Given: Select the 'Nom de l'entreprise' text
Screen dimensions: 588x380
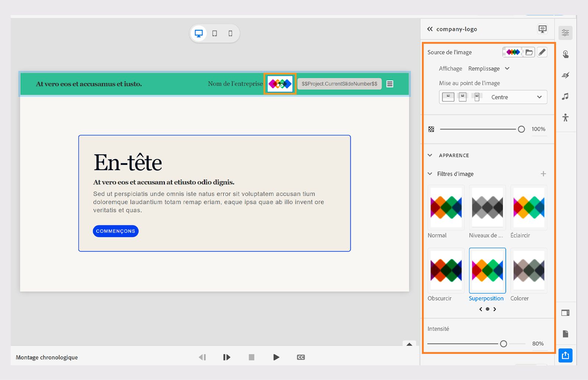Looking at the screenshot, I should pos(235,84).
